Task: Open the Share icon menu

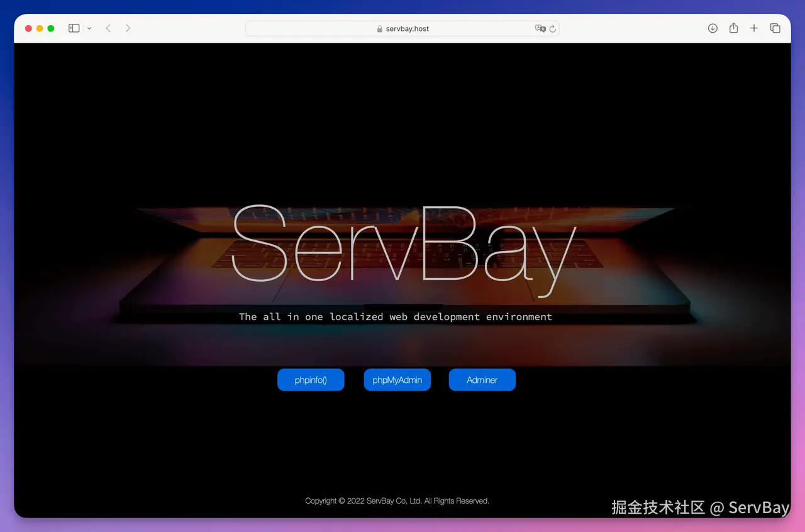Action: click(733, 28)
